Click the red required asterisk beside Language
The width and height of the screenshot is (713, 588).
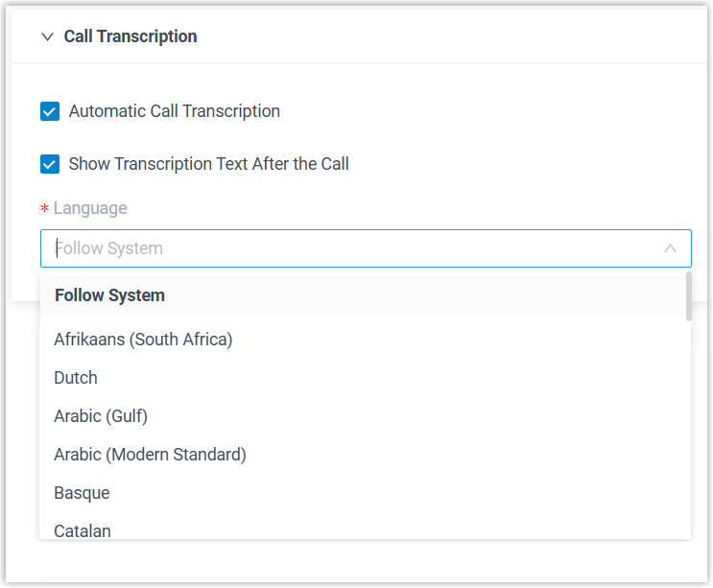pyautogui.click(x=44, y=210)
